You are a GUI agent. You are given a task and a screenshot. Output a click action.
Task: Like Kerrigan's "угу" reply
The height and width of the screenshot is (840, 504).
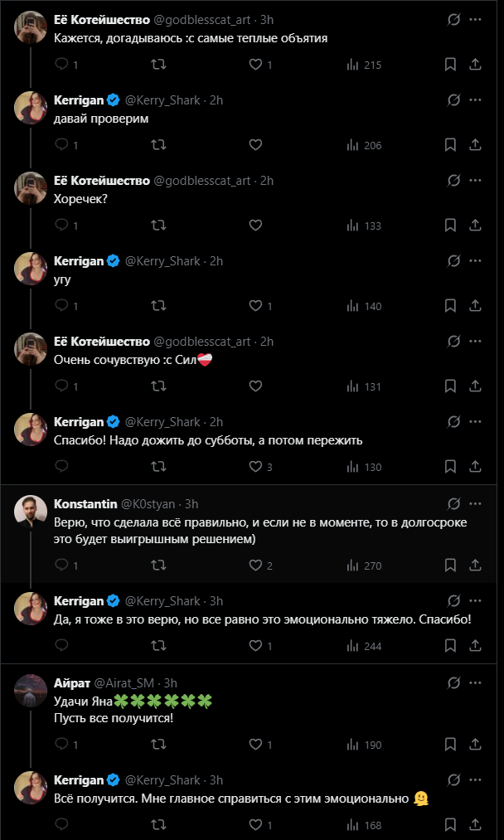click(255, 306)
